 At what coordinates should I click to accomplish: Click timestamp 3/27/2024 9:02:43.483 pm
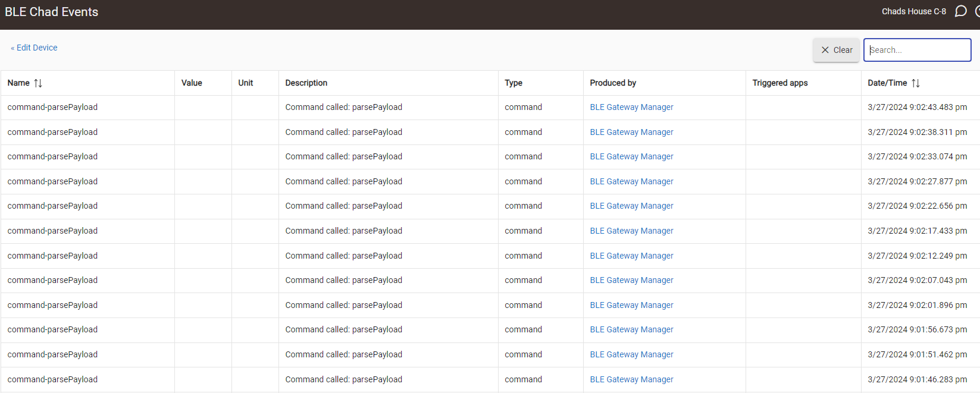917,107
